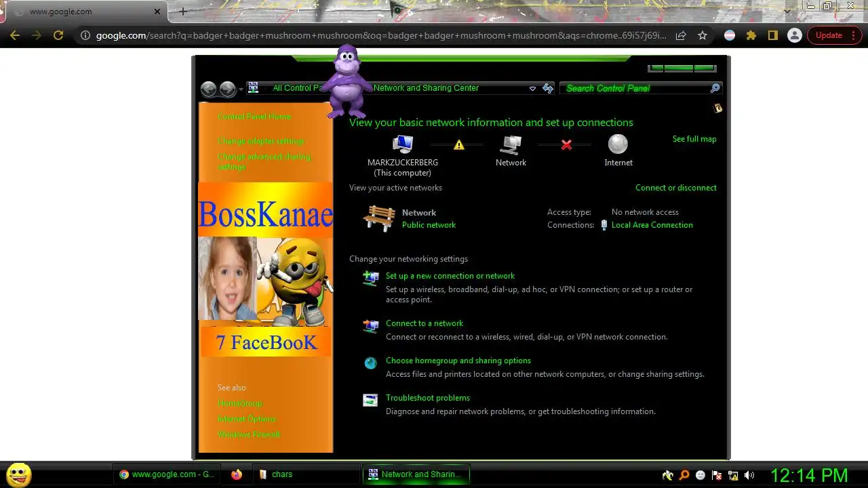868x488 pixels.
Task: Refresh the Control Panel address bar
Action: 548,88
